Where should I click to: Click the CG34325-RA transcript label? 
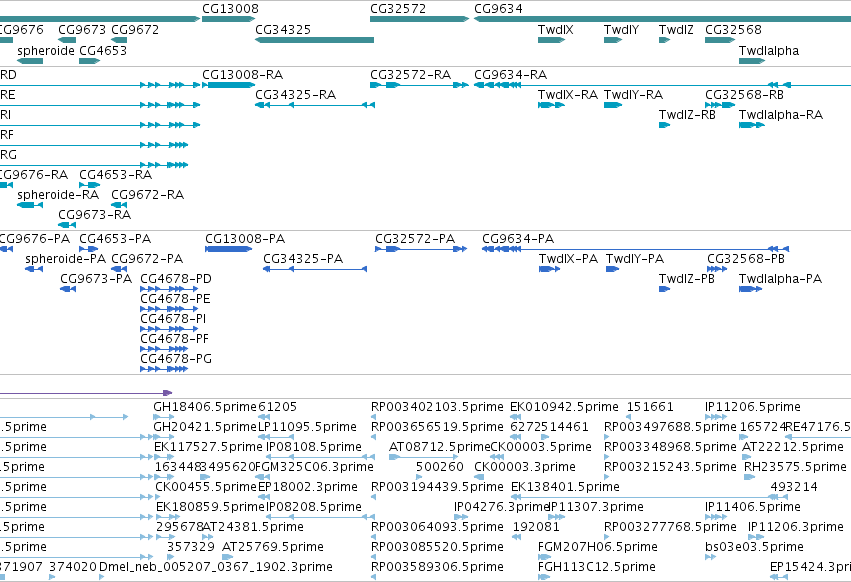point(295,94)
